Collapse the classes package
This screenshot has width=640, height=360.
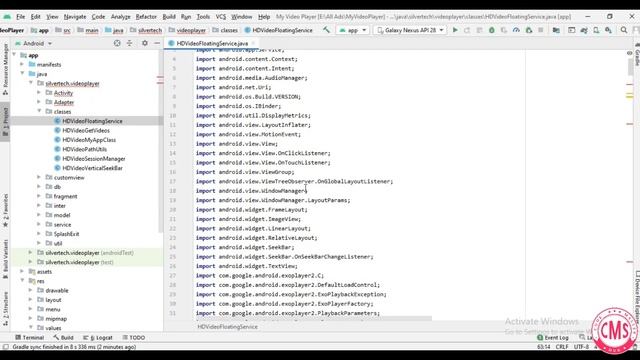pyautogui.click(x=40, y=111)
